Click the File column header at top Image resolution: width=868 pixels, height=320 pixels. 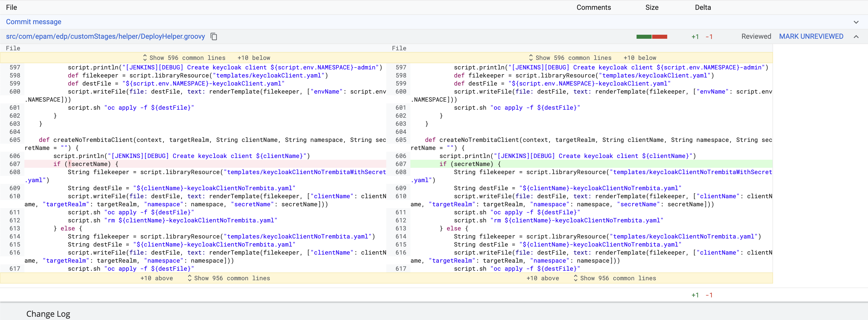pos(12,7)
